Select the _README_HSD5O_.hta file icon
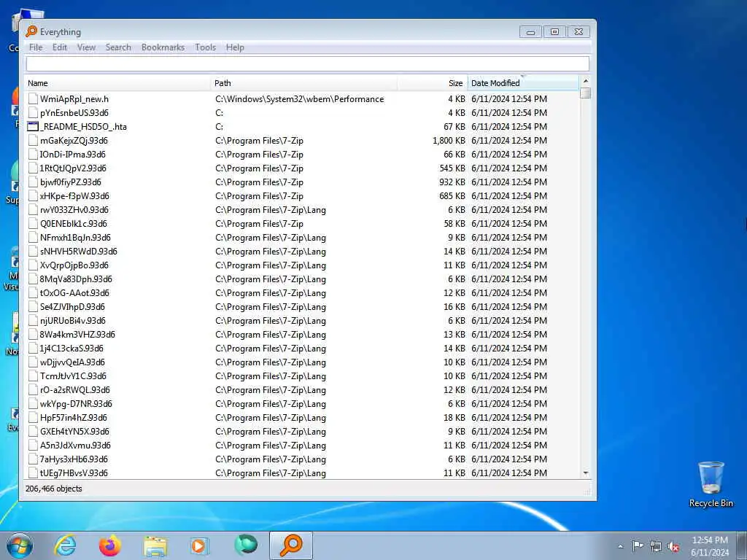Screen dimensions: 747x560 [32, 127]
